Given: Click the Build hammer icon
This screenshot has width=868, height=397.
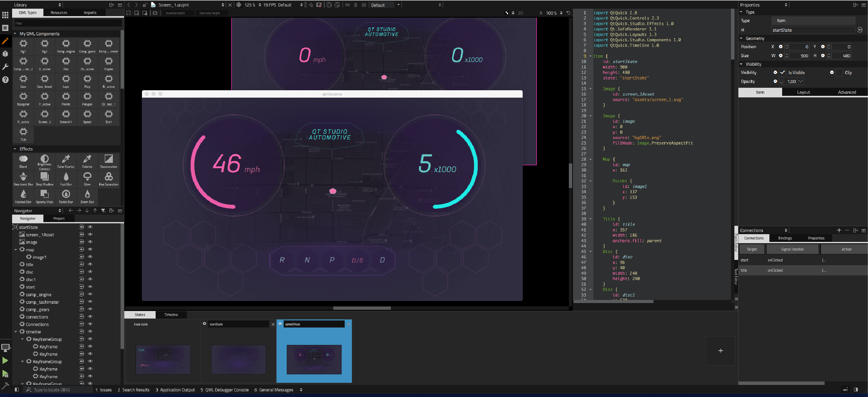Looking at the screenshot, I should pos(5,386).
